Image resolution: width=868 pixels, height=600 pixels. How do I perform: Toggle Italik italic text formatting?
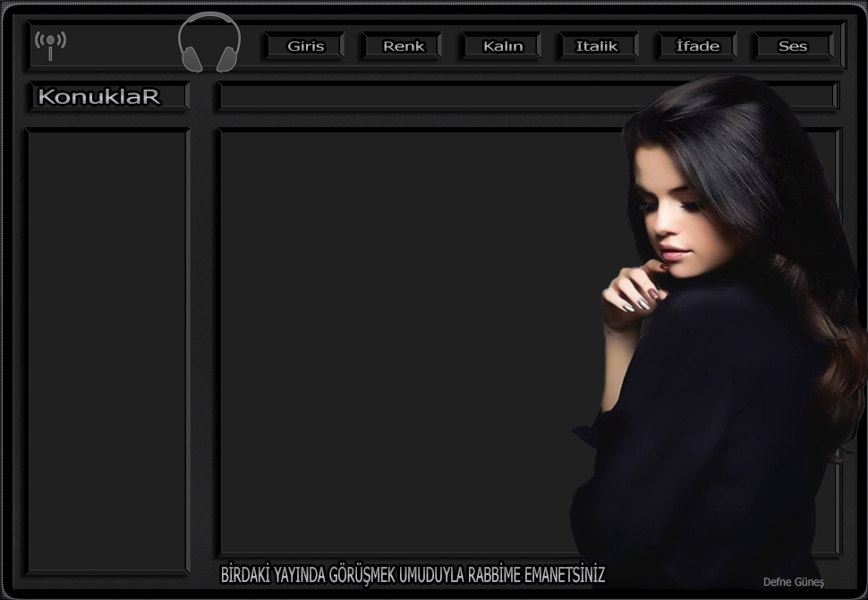[597, 47]
